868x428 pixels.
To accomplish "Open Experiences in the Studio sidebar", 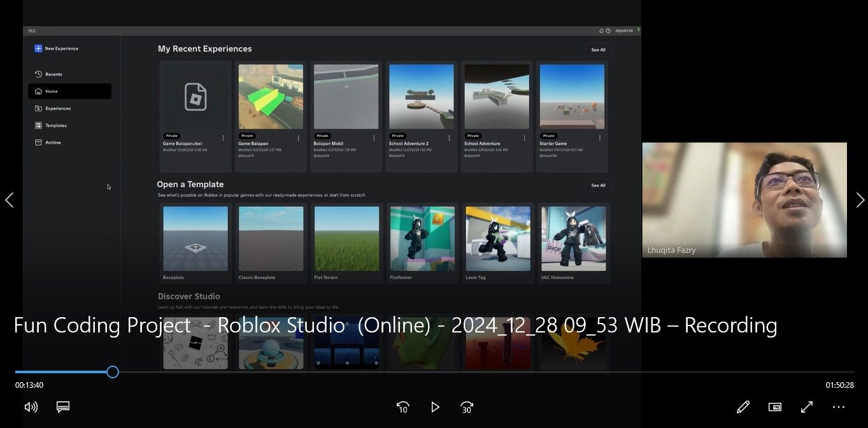I will pos(69,108).
